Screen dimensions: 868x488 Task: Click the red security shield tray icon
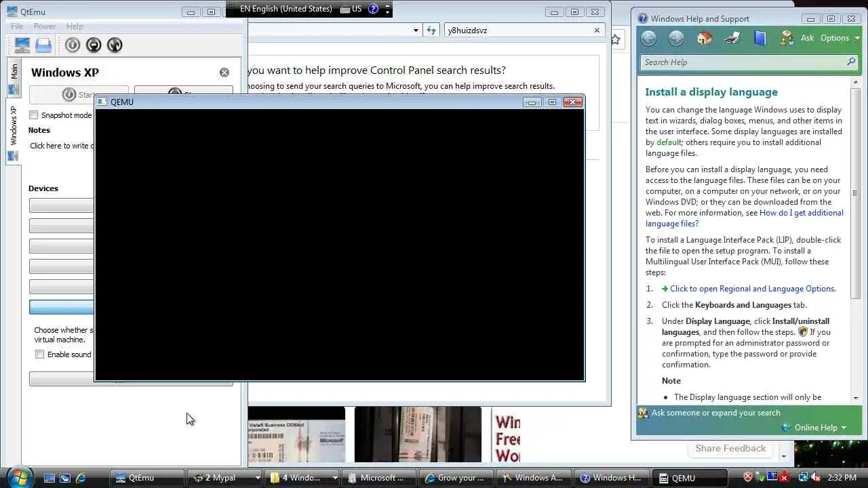pyautogui.click(x=748, y=477)
